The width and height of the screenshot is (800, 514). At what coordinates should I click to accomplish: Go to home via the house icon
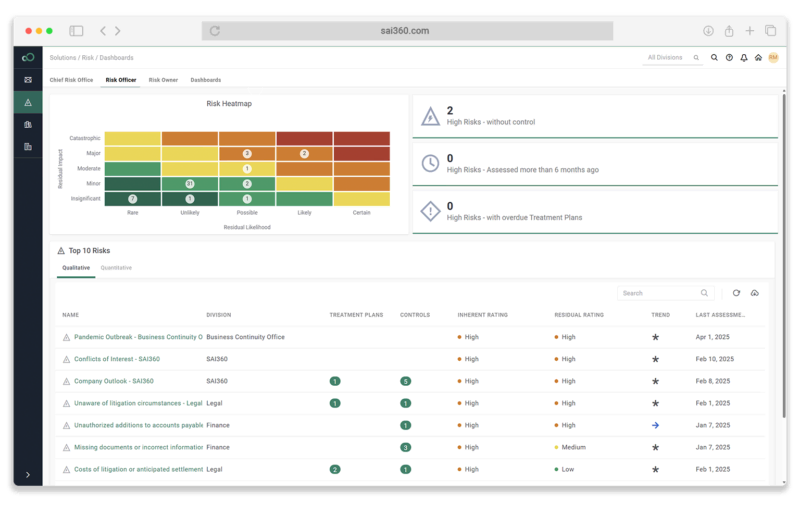pyautogui.click(x=758, y=58)
